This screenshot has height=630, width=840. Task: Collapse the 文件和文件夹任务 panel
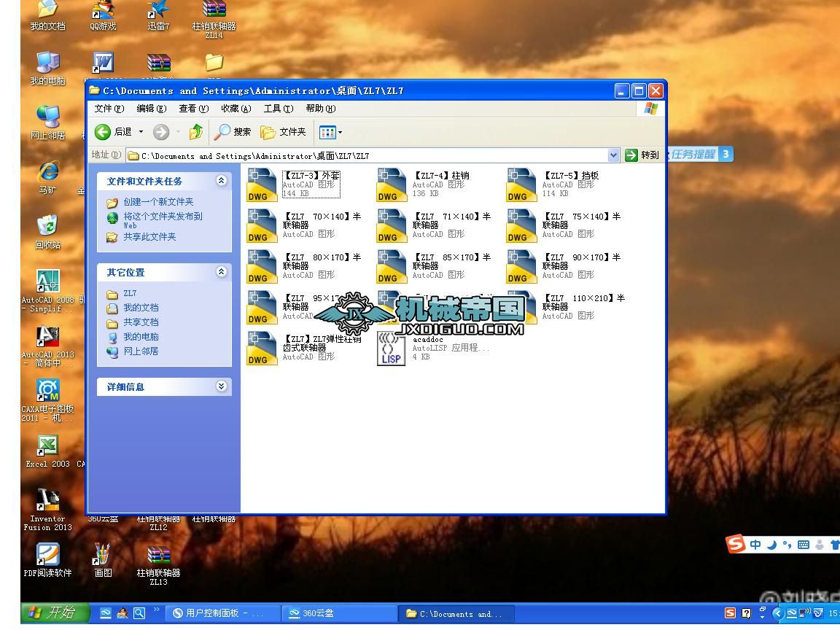tap(221, 181)
